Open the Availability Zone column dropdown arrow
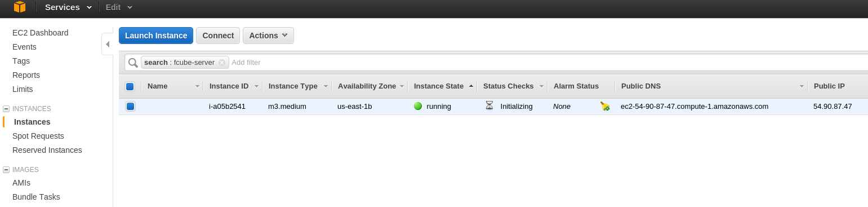The image size is (868, 207). tap(402, 86)
